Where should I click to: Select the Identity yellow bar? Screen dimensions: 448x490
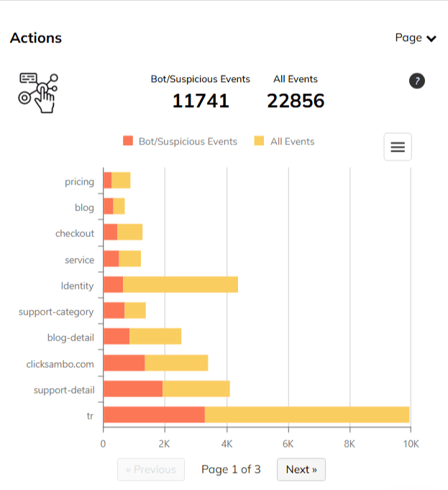click(x=180, y=285)
